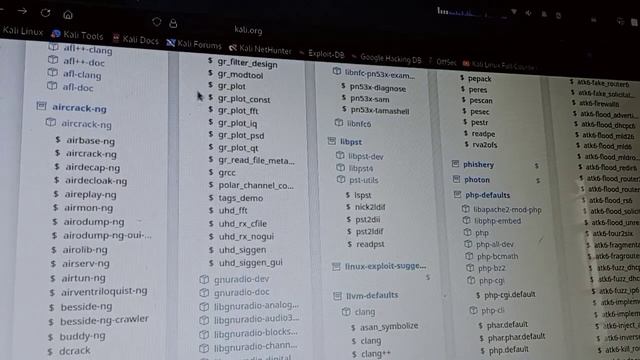Click the package icon beside pst-utils

(341, 179)
